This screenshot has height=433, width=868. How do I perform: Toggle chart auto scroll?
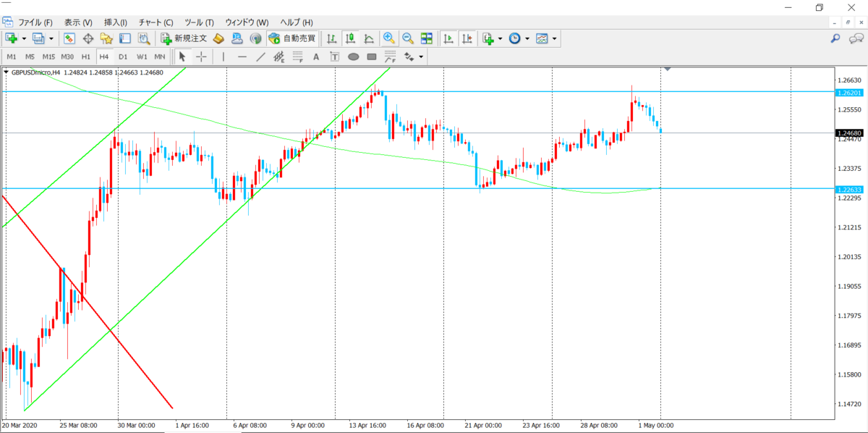pos(448,38)
